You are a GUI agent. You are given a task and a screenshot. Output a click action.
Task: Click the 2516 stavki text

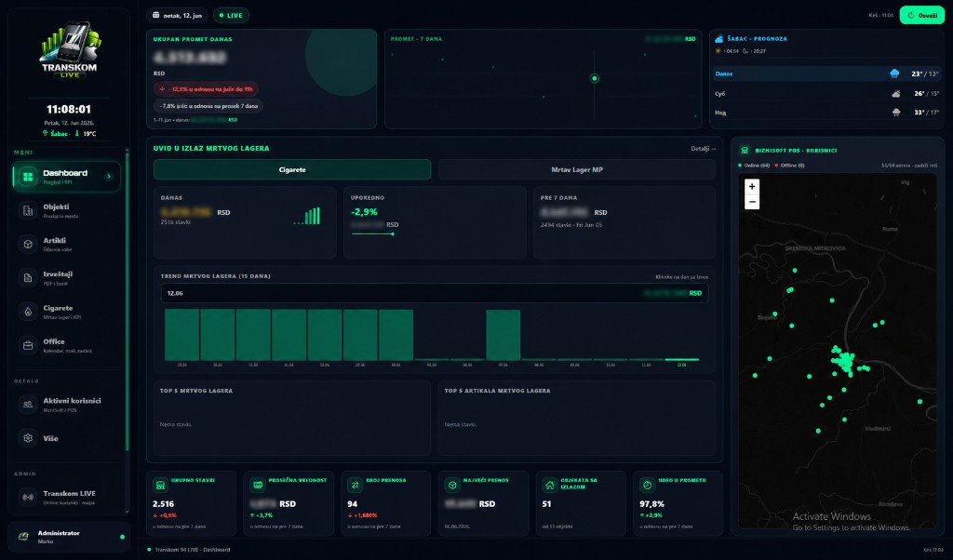pos(176,222)
